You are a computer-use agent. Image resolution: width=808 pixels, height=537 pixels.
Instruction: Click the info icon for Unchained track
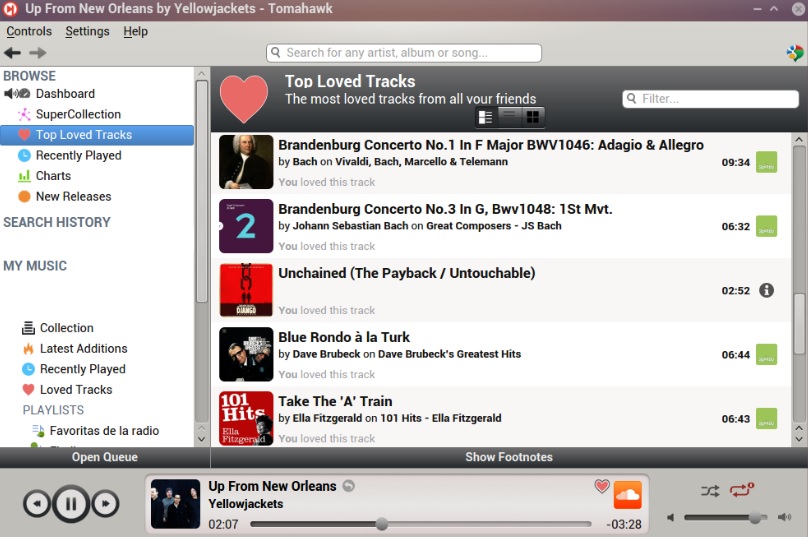[766, 290]
